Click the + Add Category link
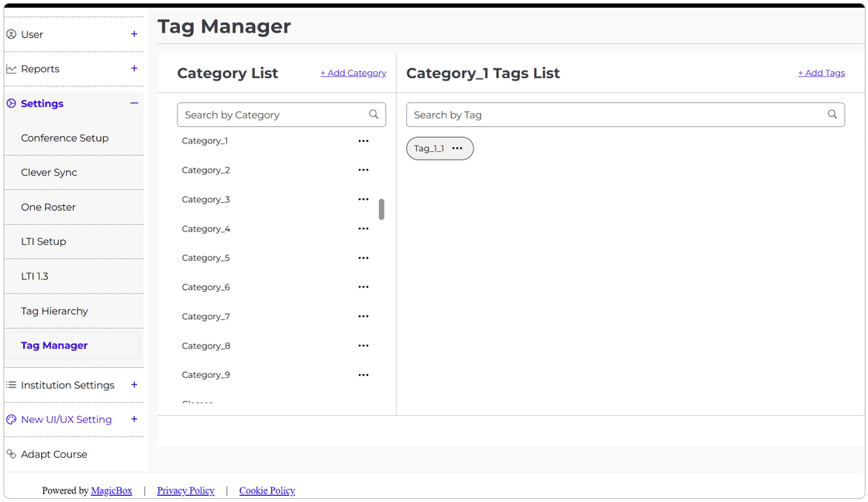This screenshot has width=868, height=502. (353, 73)
